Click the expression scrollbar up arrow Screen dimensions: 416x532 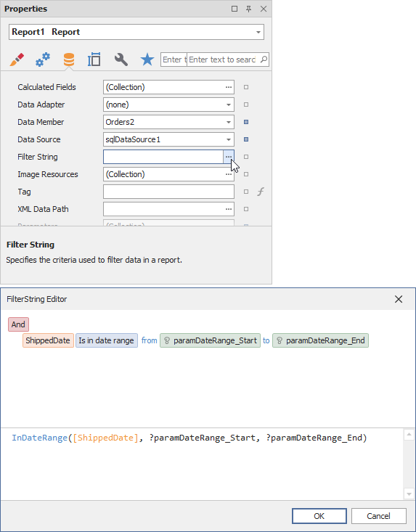409,435
